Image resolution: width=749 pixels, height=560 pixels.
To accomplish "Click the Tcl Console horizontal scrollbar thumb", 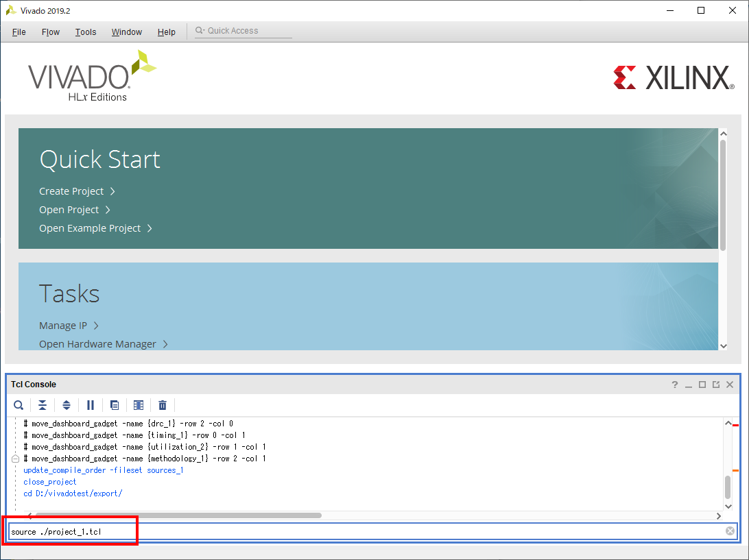I will pyautogui.click(x=178, y=515).
